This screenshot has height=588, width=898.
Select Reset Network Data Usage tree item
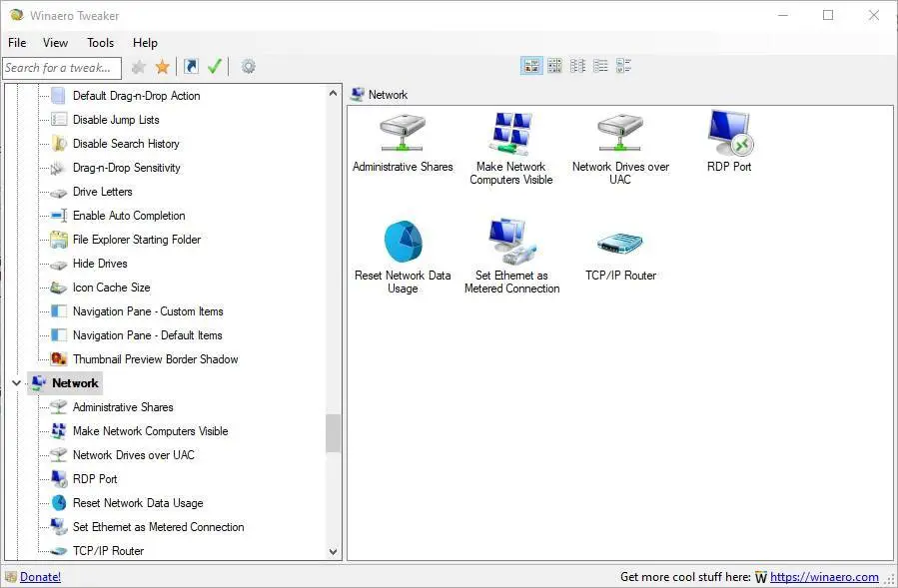pos(138,503)
